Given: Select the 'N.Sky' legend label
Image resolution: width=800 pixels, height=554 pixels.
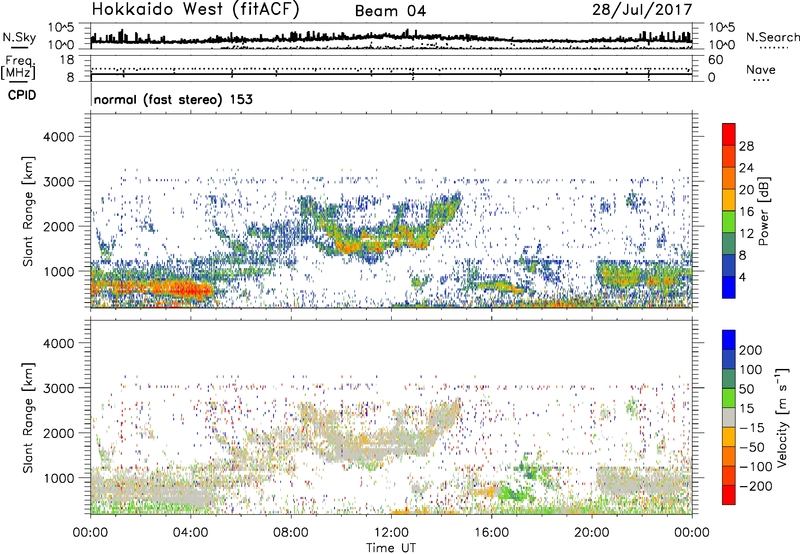Looking at the screenshot, I should click(19, 37).
